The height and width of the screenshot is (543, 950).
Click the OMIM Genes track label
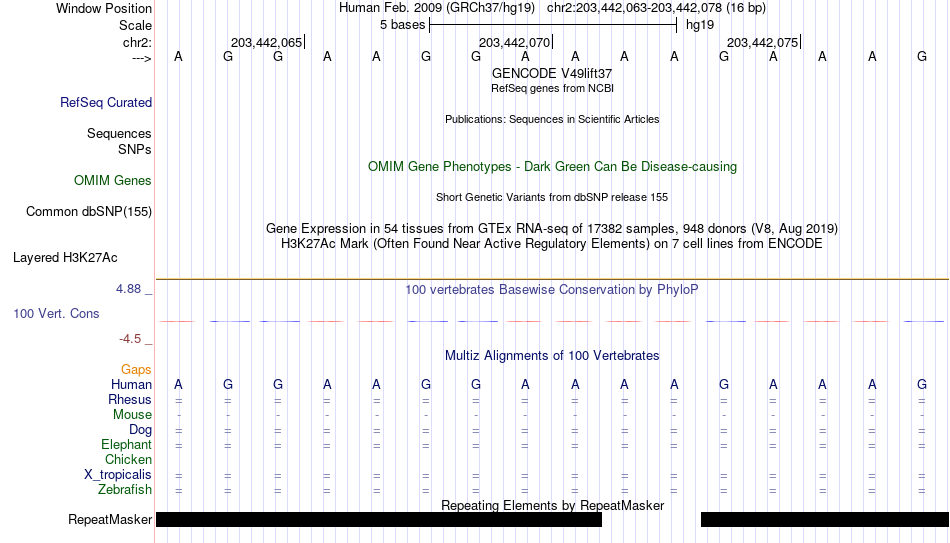[113, 181]
